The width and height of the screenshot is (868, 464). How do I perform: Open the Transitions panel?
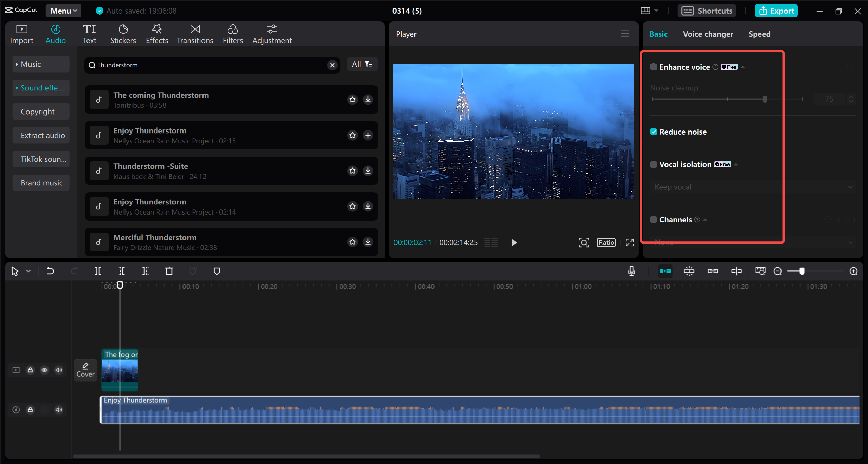click(x=195, y=34)
